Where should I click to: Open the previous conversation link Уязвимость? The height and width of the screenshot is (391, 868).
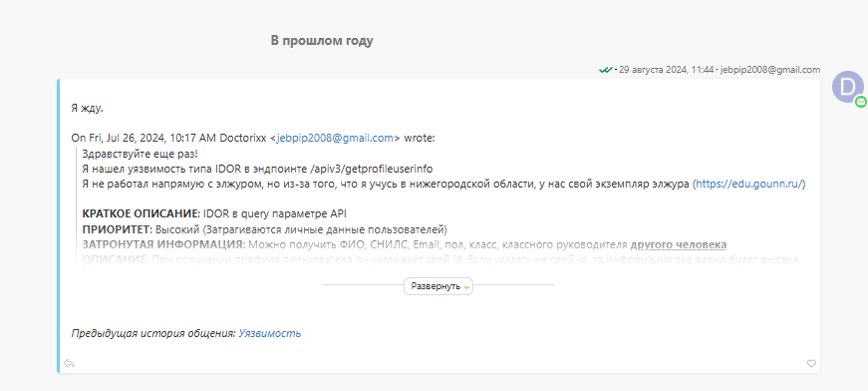click(270, 333)
